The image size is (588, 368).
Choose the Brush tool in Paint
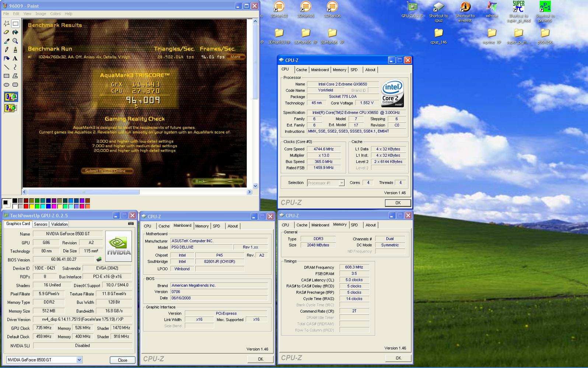pyautogui.click(x=15, y=50)
